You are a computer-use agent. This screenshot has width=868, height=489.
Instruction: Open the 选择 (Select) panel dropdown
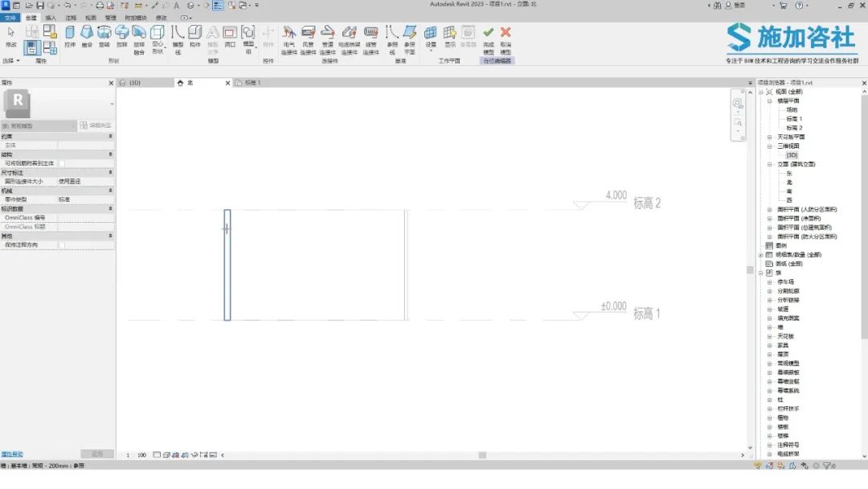coord(11,61)
